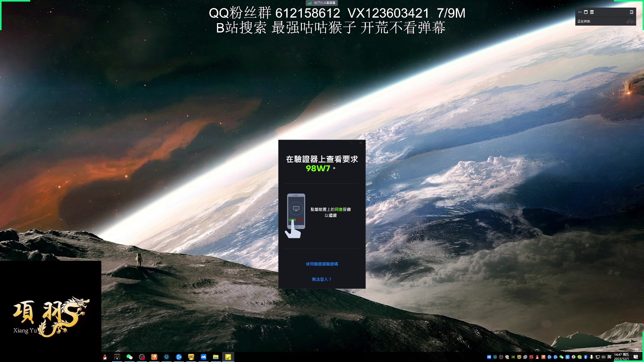The width and height of the screenshot is (644, 362).
Task: Click the screen sharing status indicator at top
Action: [x=321, y=3]
